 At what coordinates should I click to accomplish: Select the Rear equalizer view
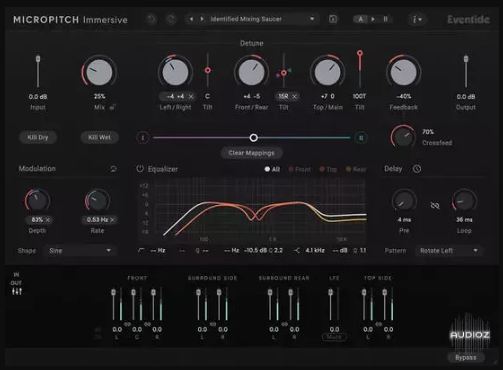click(356, 169)
